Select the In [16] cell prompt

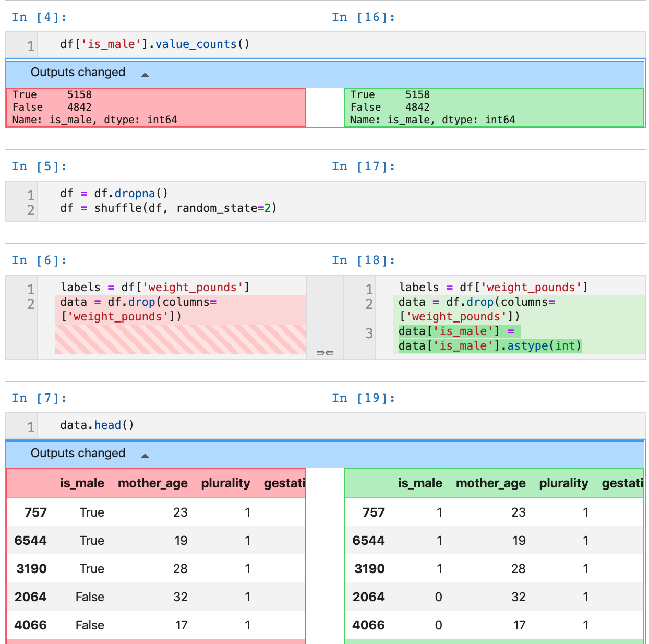point(363,17)
